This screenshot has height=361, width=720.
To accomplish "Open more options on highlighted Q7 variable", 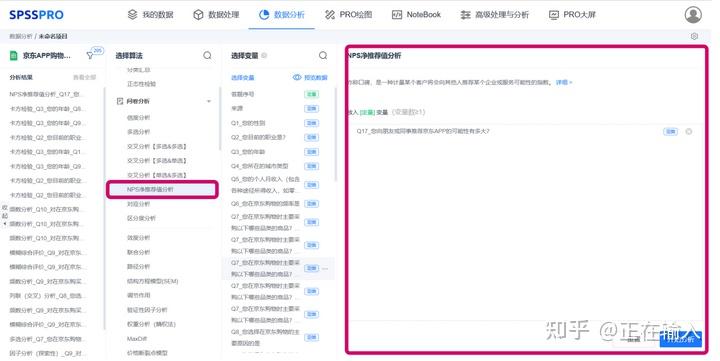I will pyautogui.click(x=326, y=268).
